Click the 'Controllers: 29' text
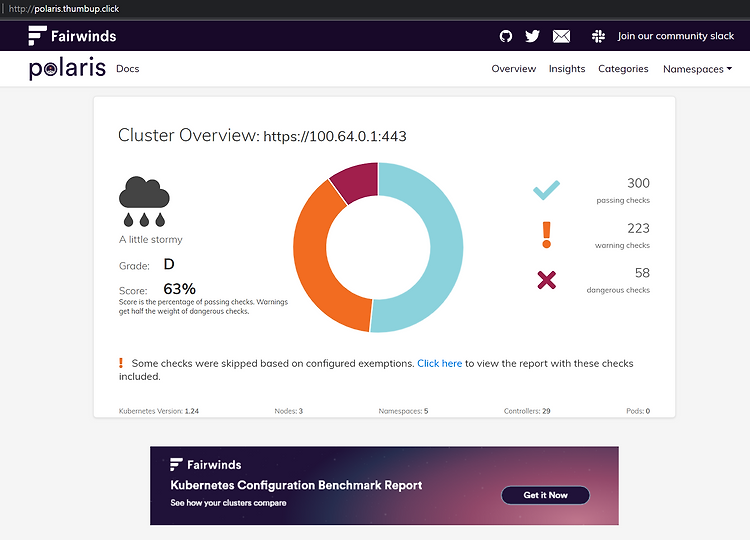The height and width of the screenshot is (540, 750). tap(527, 411)
